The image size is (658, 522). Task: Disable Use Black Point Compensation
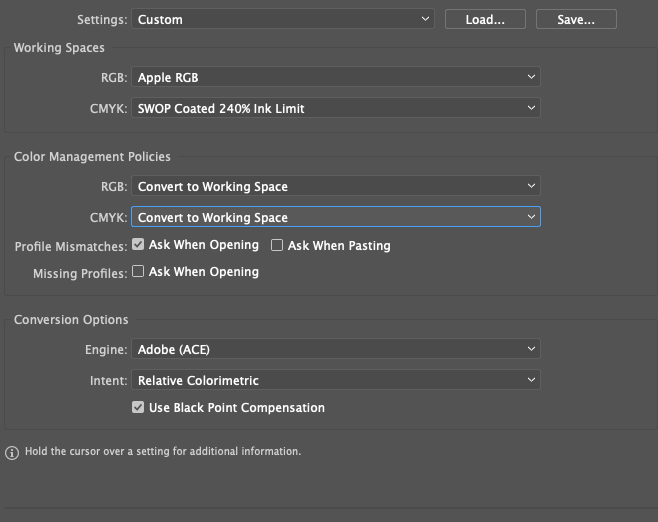tap(138, 408)
